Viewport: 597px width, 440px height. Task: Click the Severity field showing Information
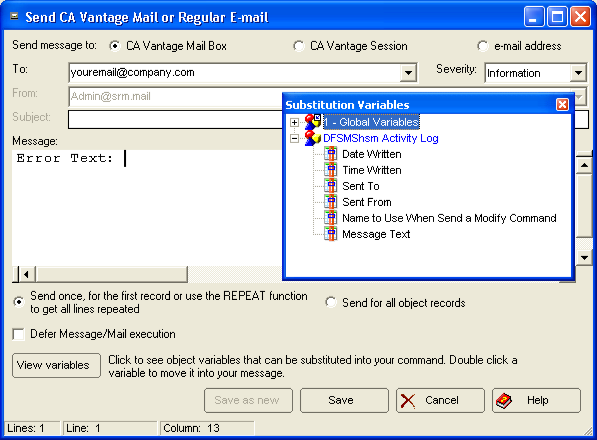pos(528,73)
